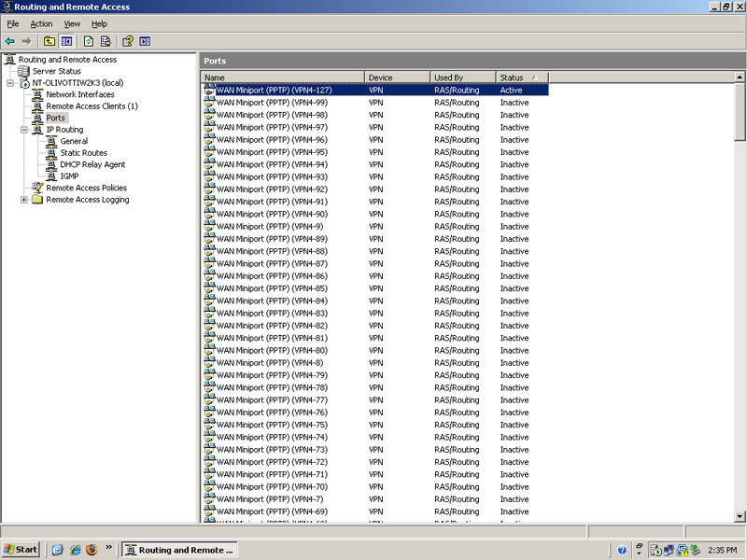Click the Start button
The image size is (747, 560).
click(20, 550)
